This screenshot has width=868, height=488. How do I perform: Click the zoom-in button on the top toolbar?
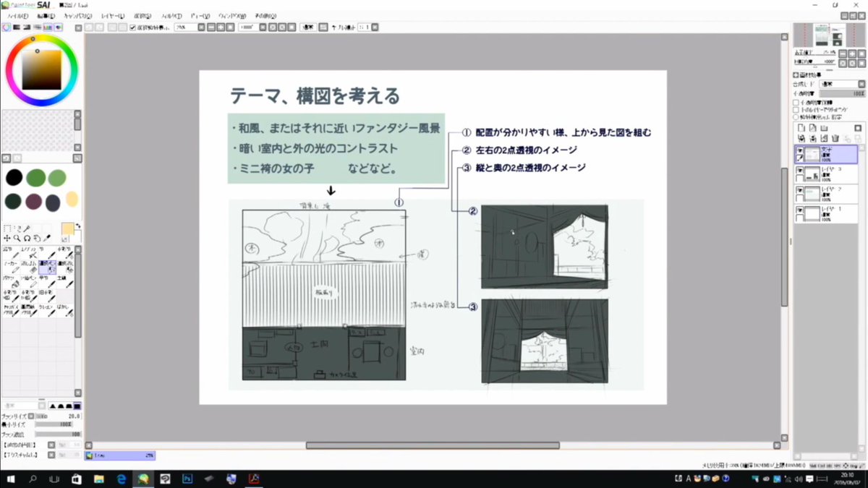tap(220, 27)
